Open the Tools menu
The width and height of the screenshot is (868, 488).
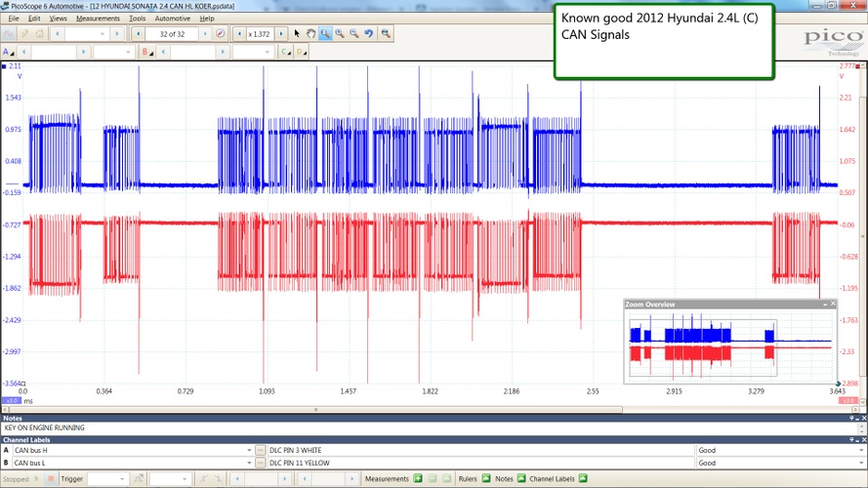[x=138, y=19]
